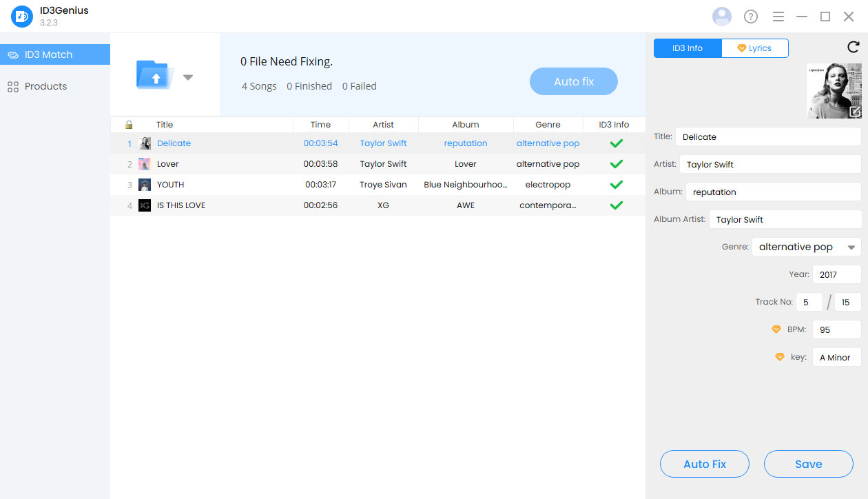Click the XG artist cell
868x499 pixels.
383,205
